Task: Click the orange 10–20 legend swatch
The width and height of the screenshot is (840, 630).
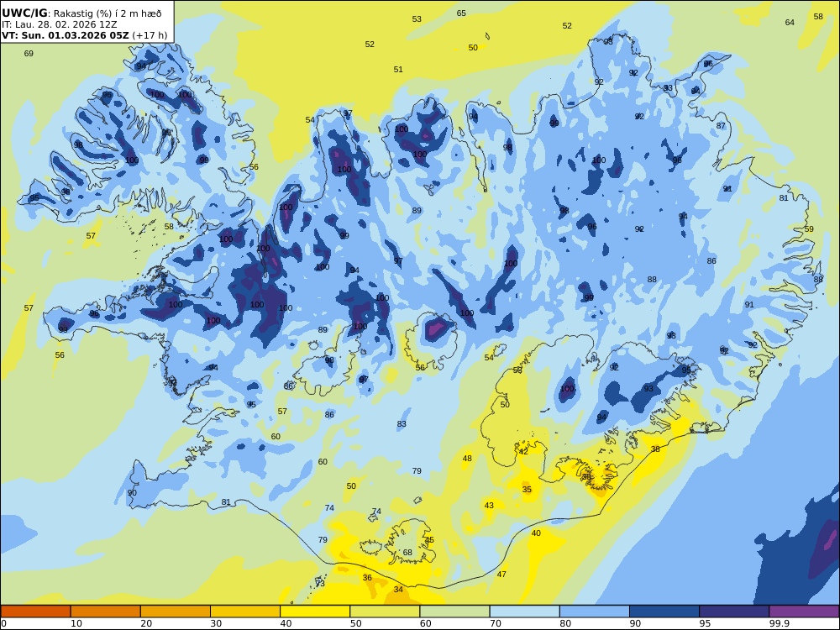Action: [x=106, y=612]
